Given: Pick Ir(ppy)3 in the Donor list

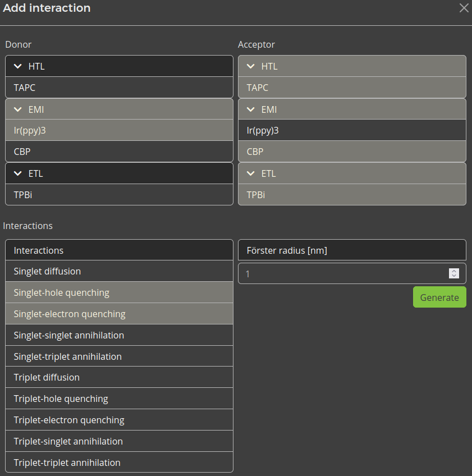Looking at the screenshot, I should [119, 131].
